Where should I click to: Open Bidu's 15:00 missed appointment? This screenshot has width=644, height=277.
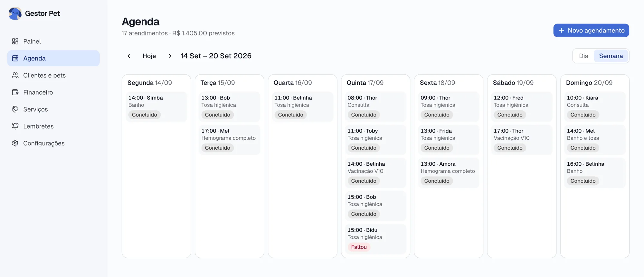pyautogui.click(x=375, y=239)
